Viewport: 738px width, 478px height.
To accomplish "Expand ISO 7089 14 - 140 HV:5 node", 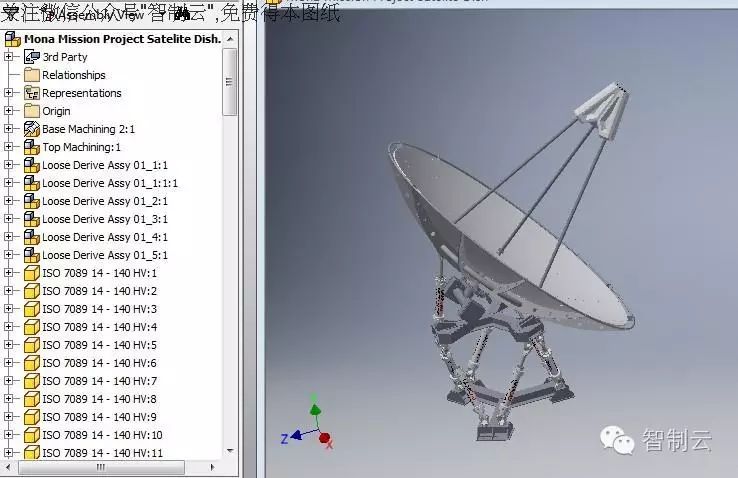I will (9, 345).
